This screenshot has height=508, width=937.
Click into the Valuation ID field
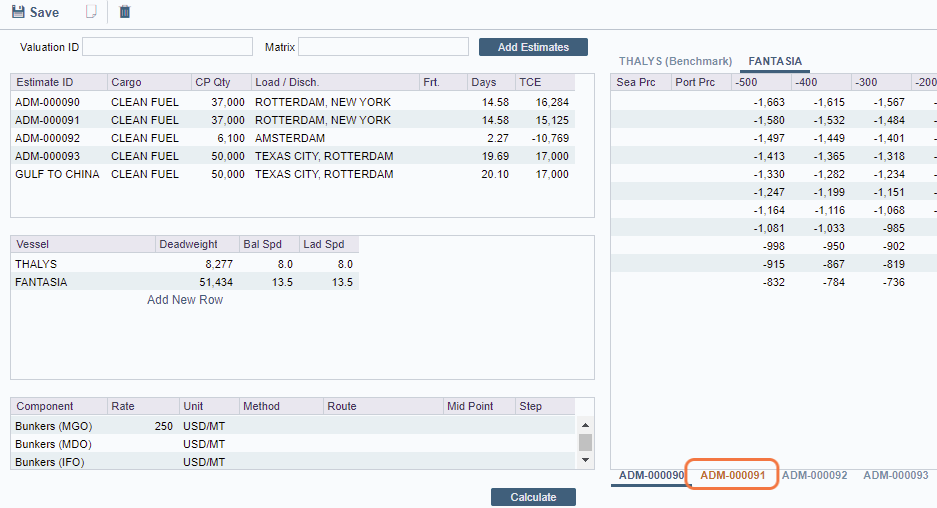click(x=167, y=47)
